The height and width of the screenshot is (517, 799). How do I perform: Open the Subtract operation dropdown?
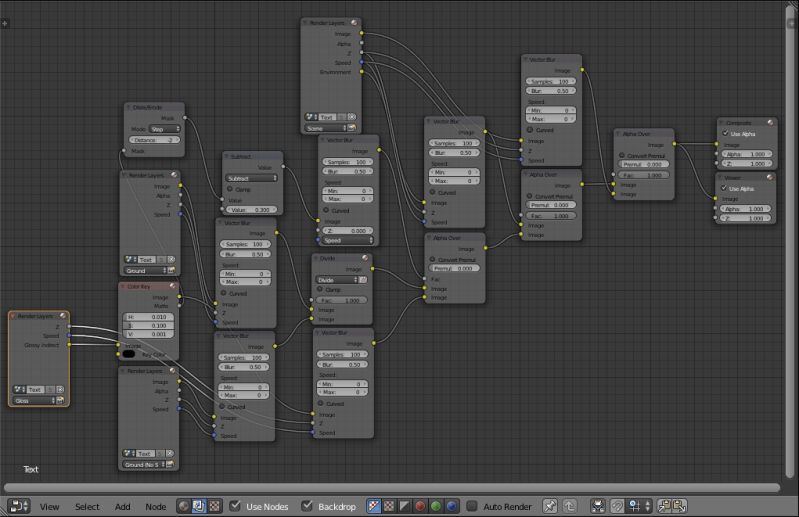pyautogui.click(x=251, y=178)
